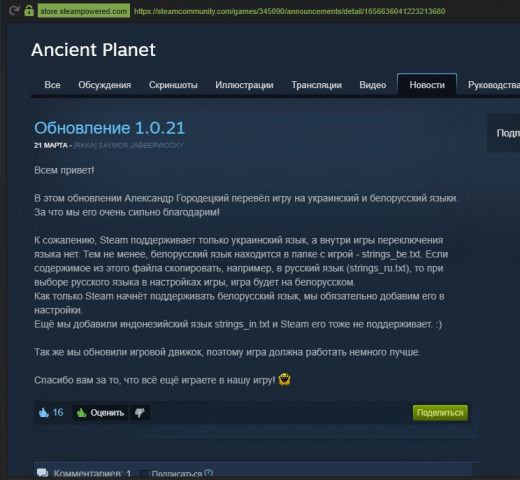Open author Saymor Jabberwocky profile link

click(x=128, y=145)
